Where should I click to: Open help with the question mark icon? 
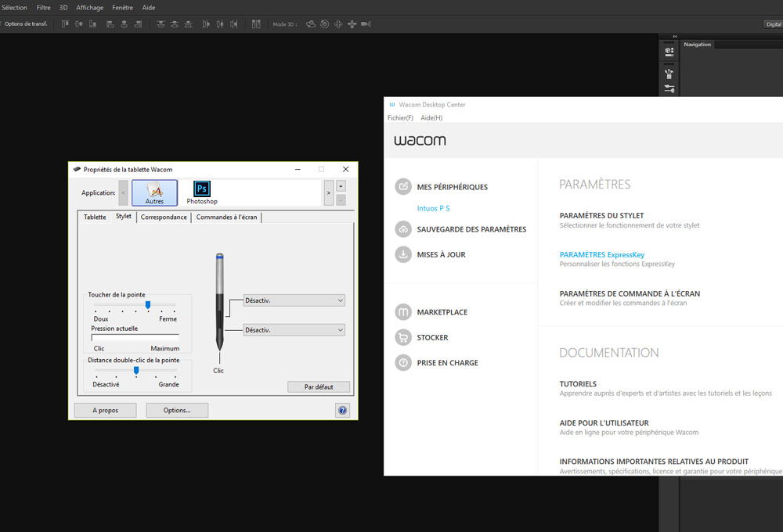pos(342,410)
